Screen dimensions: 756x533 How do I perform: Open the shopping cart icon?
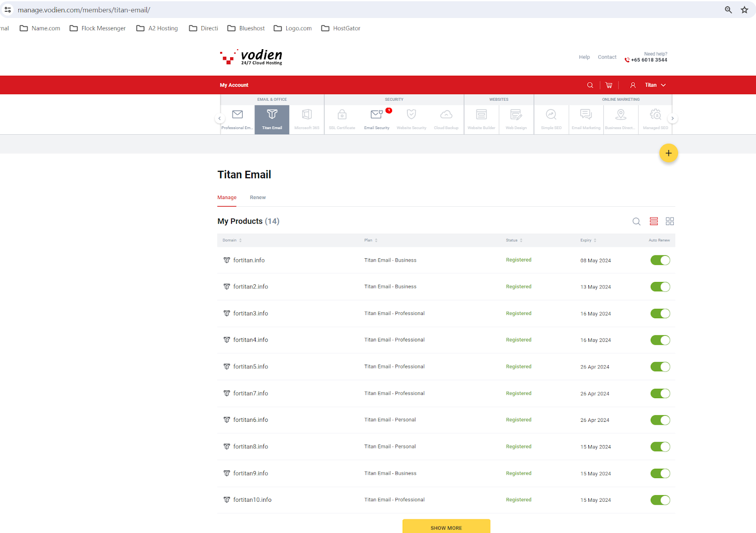point(609,85)
